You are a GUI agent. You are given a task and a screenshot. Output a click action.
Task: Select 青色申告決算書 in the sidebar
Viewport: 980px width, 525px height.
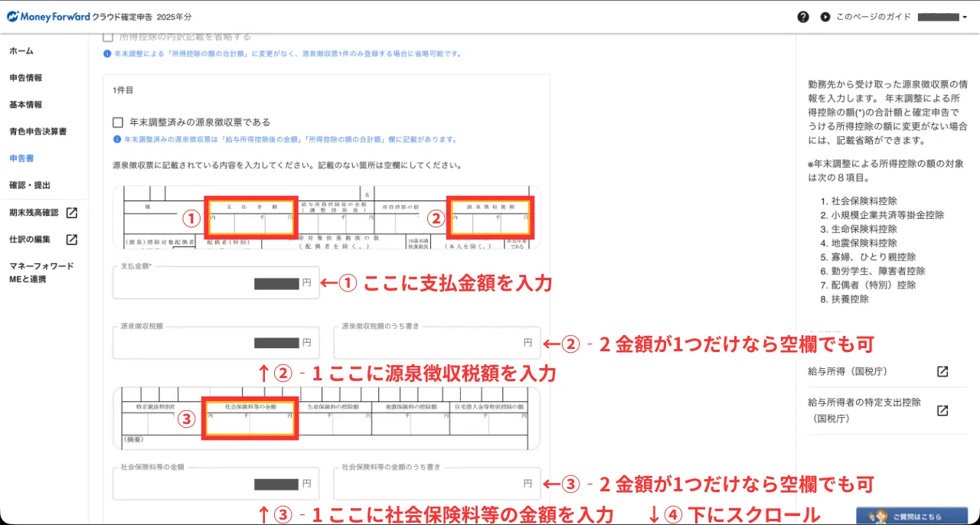tap(38, 132)
